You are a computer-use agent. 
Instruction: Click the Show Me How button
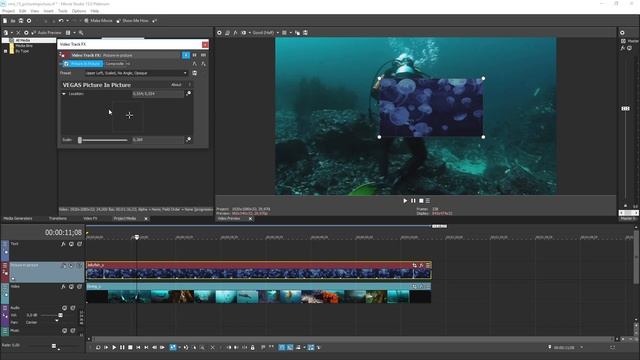[133, 20]
